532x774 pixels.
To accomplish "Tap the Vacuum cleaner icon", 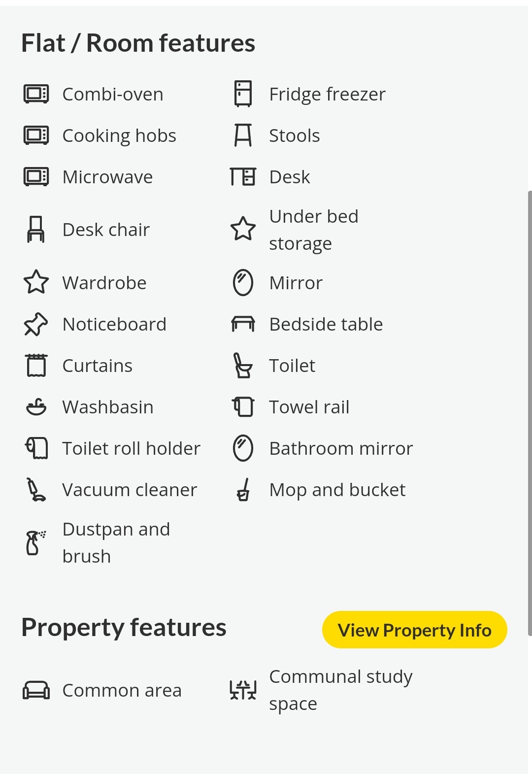I will click(36, 490).
